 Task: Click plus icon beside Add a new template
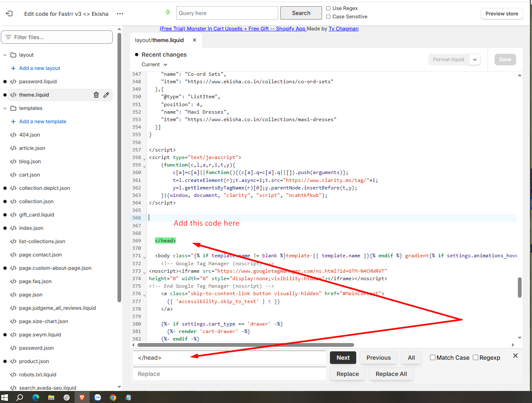coord(13,122)
